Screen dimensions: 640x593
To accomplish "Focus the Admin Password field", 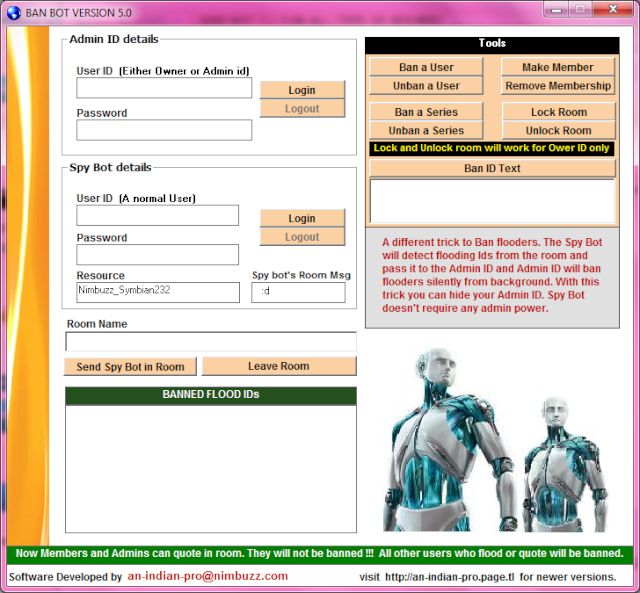I will [164, 130].
